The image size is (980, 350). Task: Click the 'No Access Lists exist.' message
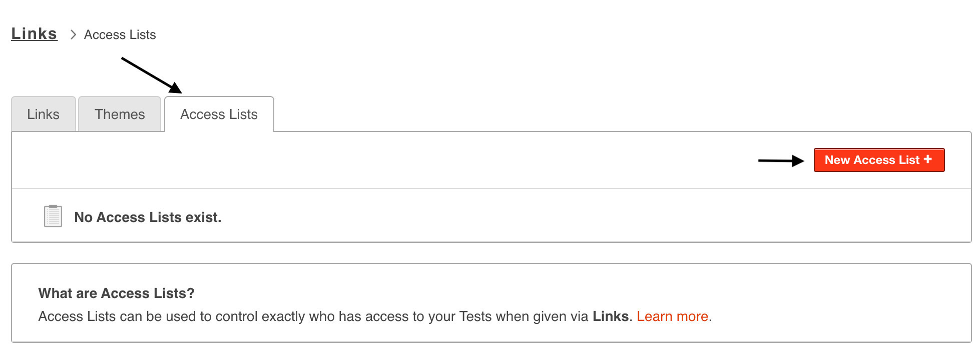pos(148,217)
